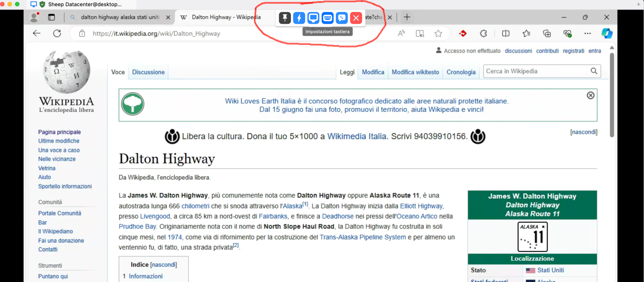Open the Favorites list icon
The height and width of the screenshot is (282, 644).
tap(526, 33)
